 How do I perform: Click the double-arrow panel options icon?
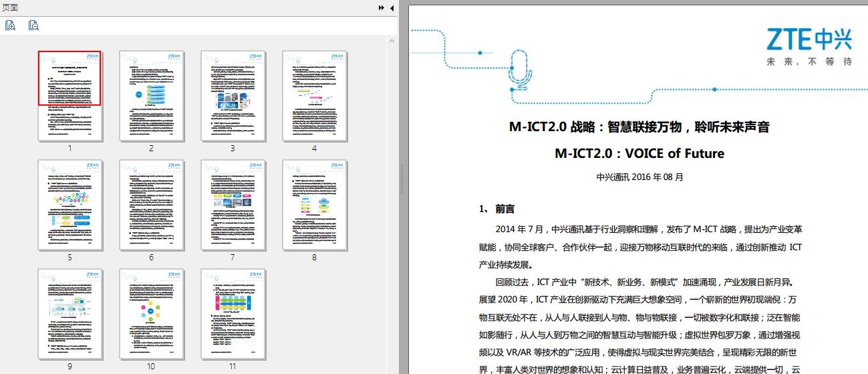coord(382,8)
